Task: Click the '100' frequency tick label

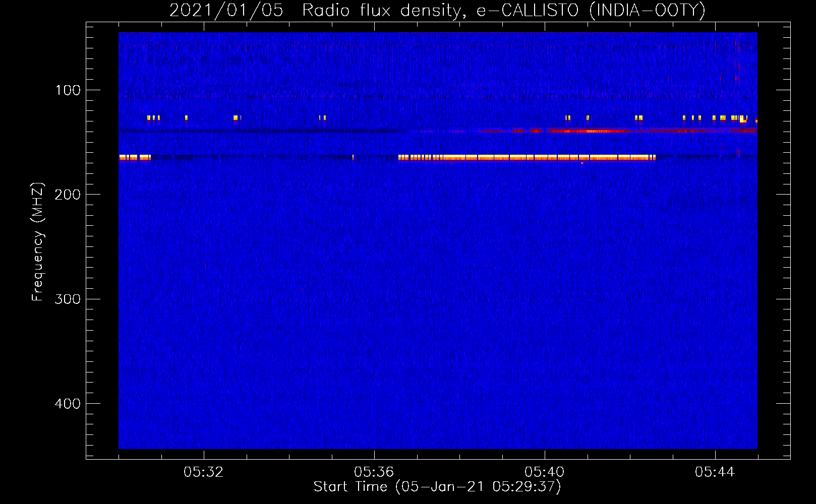Action: pyautogui.click(x=68, y=90)
